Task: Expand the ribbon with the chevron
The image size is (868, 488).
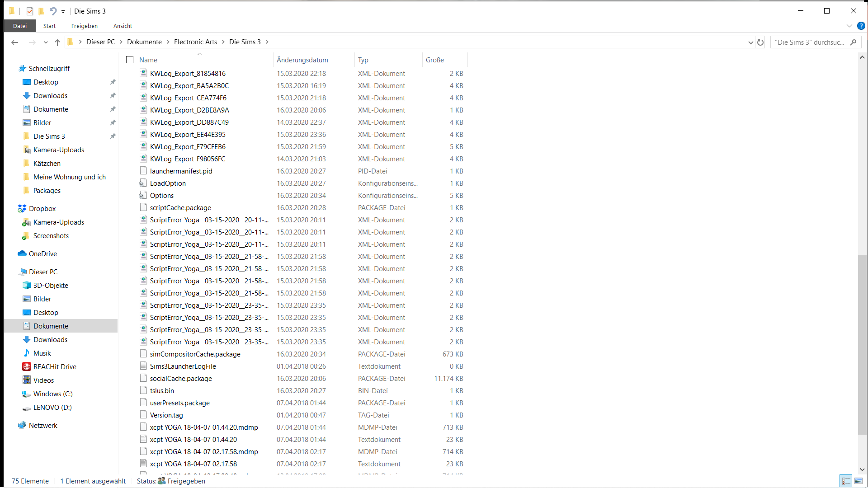Action: (x=849, y=26)
